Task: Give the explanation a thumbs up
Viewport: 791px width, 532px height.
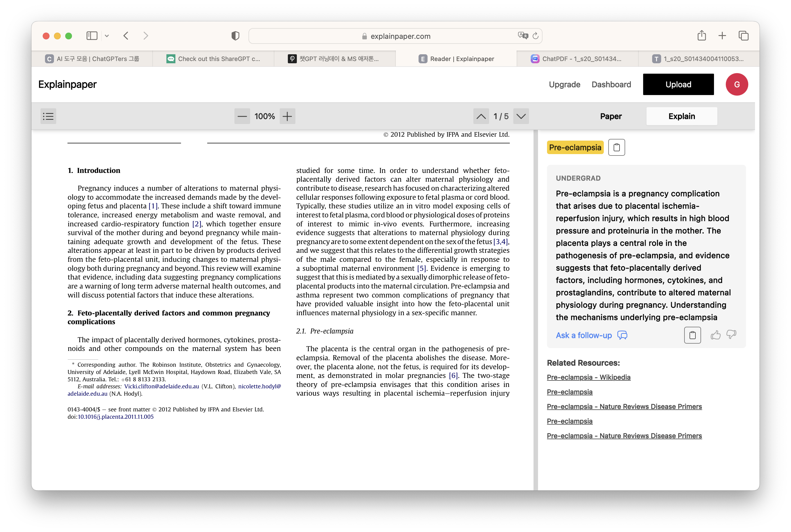Action: point(715,335)
